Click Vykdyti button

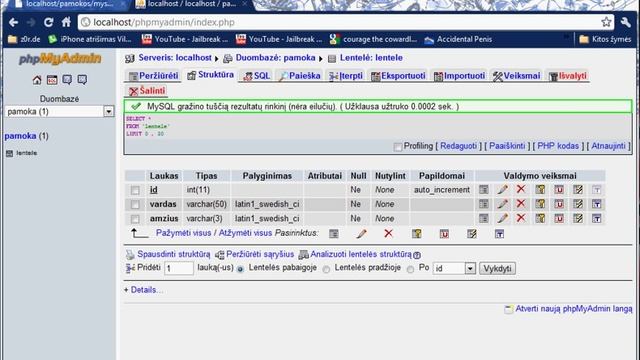coord(497,268)
